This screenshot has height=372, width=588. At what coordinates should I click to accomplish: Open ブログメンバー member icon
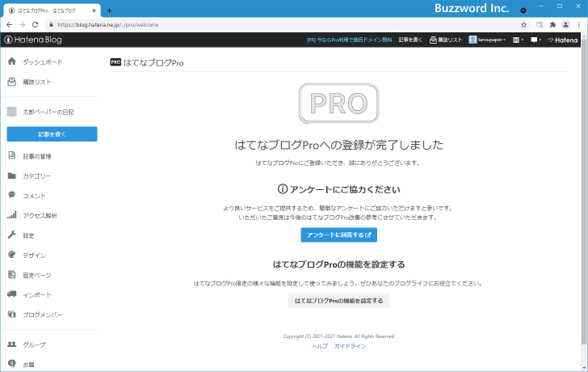pos(11,315)
